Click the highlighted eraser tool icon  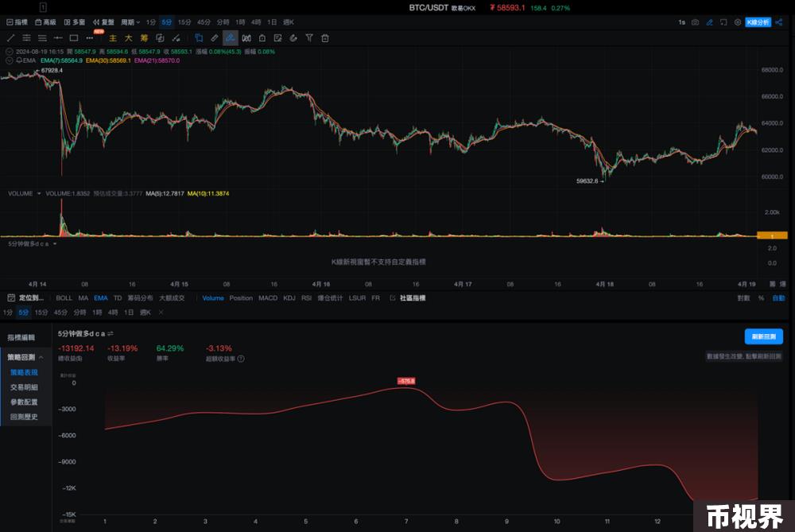[231, 38]
